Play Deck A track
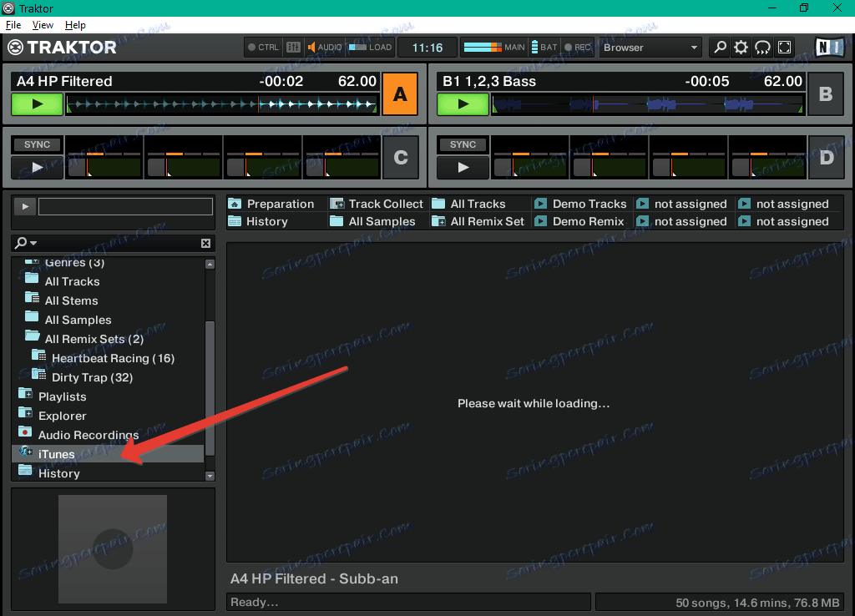Image resolution: width=855 pixels, height=616 pixels. pos(37,104)
